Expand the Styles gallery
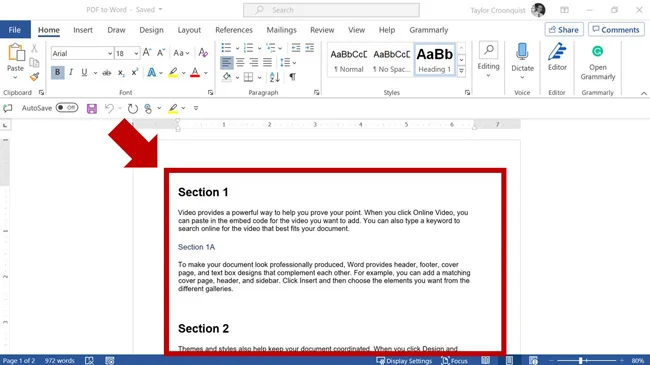 click(x=461, y=71)
